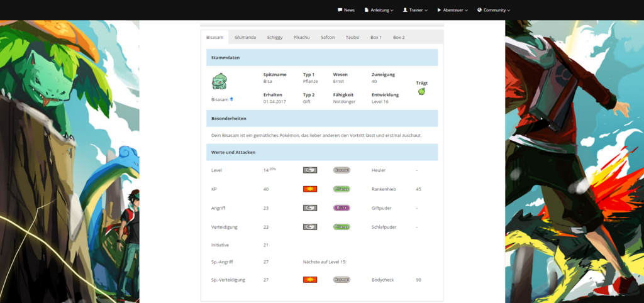
Task: Click the person icon next to Trainer
Action: pyautogui.click(x=405, y=10)
